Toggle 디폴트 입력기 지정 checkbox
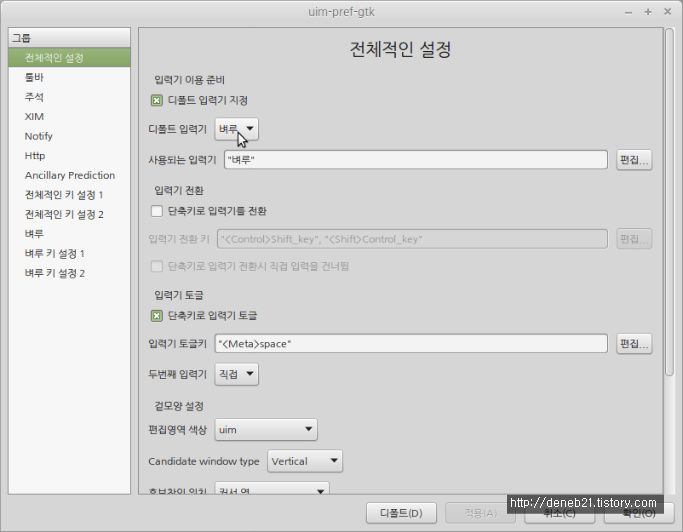The image size is (683, 532). click(156, 101)
